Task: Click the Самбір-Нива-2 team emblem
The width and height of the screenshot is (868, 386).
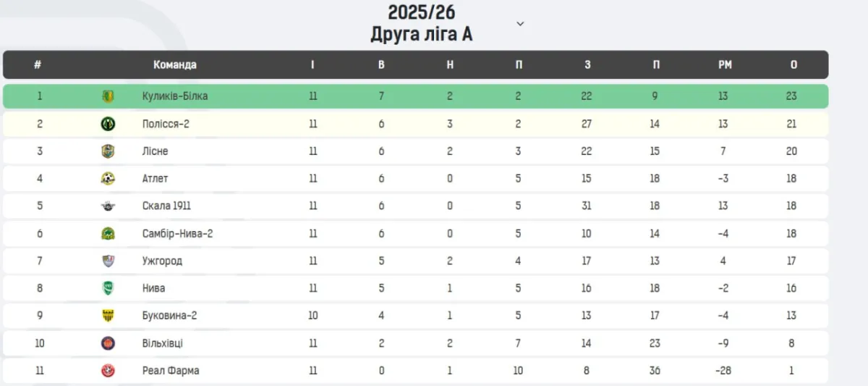Action: coord(108,233)
